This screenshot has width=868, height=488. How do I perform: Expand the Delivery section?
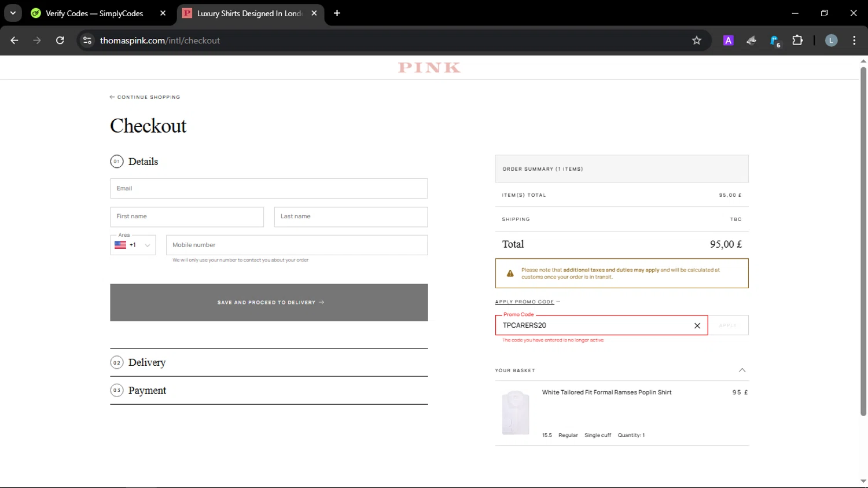click(x=269, y=362)
